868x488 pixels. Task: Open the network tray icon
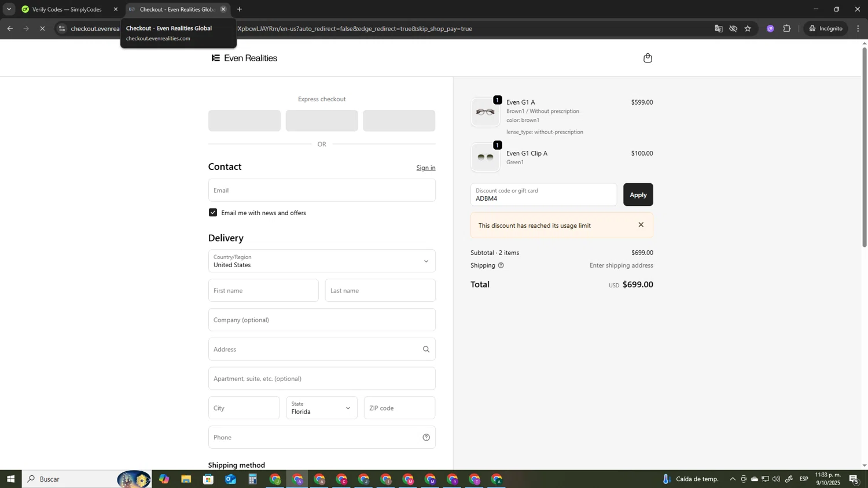pos(765,479)
